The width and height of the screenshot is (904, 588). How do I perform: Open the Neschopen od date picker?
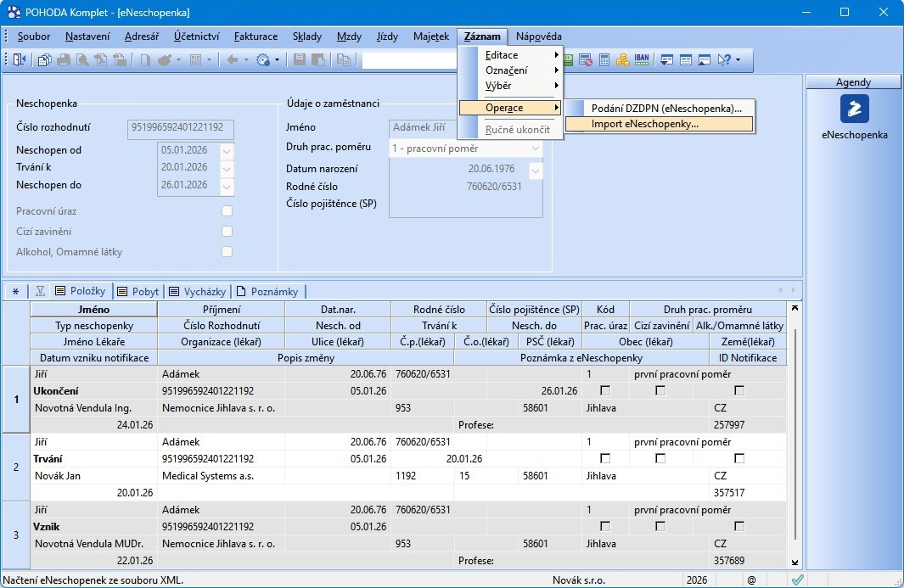click(226, 151)
